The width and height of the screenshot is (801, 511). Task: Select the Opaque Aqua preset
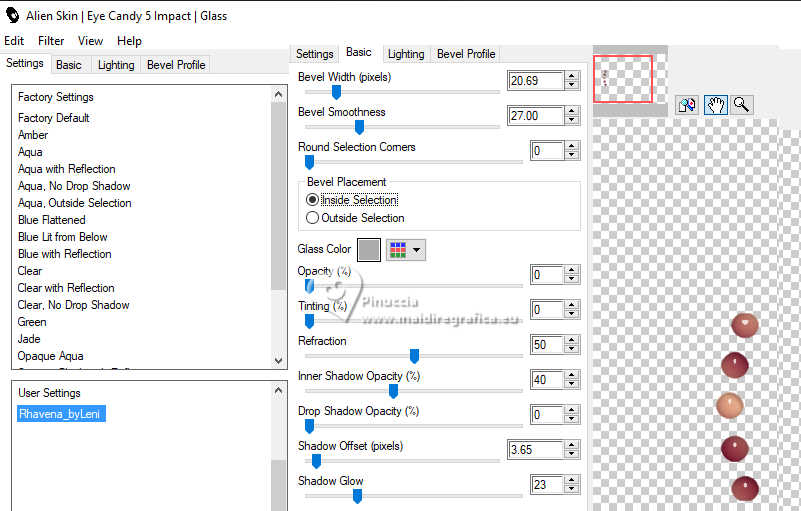pyautogui.click(x=50, y=356)
